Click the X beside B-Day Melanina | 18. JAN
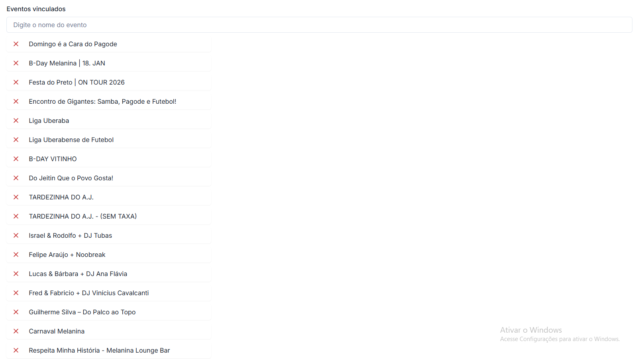Image resolution: width=644 pixels, height=359 pixels. click(16, 63)
